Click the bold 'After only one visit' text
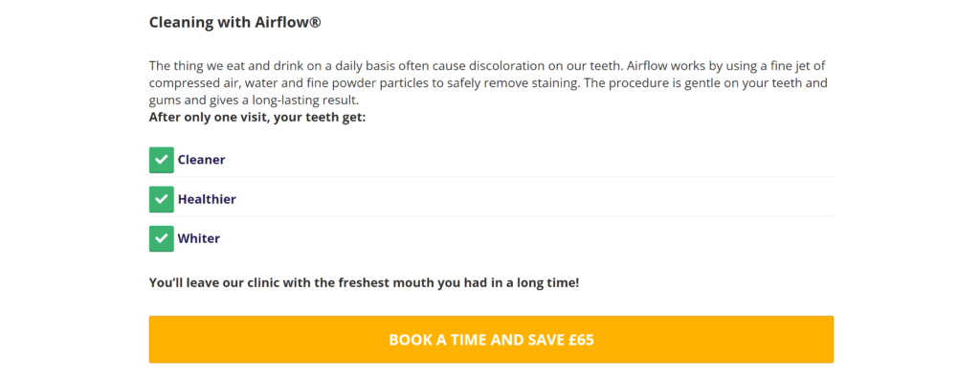This screenshot has width=980, height=378. coord(256,118)
